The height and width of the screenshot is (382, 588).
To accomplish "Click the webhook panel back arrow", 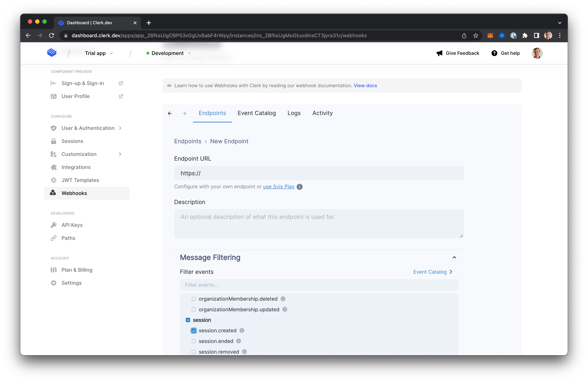I will click(170, 113).
